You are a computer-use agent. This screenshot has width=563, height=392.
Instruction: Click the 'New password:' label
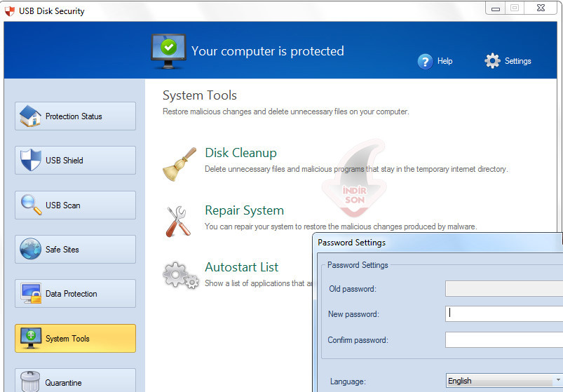coord(353,314)
